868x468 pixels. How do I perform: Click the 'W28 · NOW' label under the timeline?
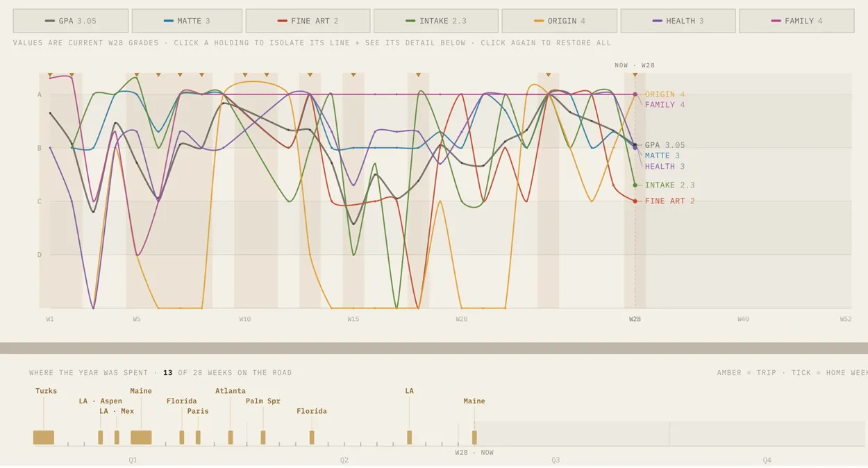(x=474, y=453)
